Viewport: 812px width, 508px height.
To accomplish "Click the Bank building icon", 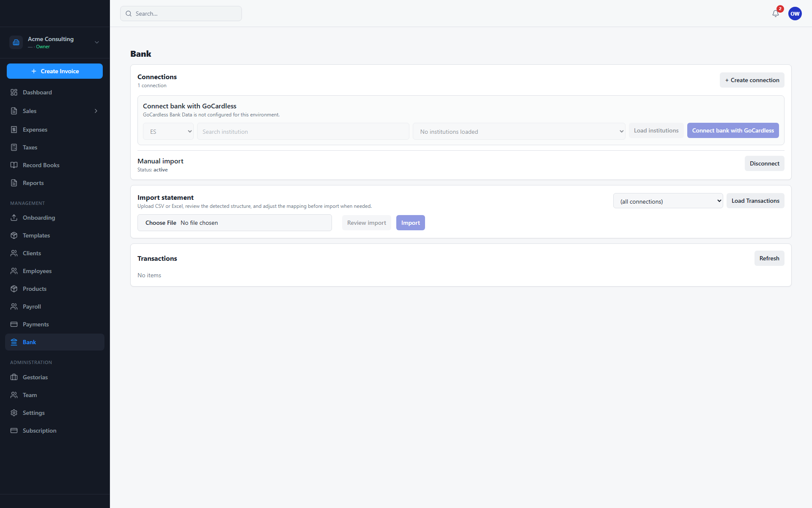I will [x=14, y=342].
